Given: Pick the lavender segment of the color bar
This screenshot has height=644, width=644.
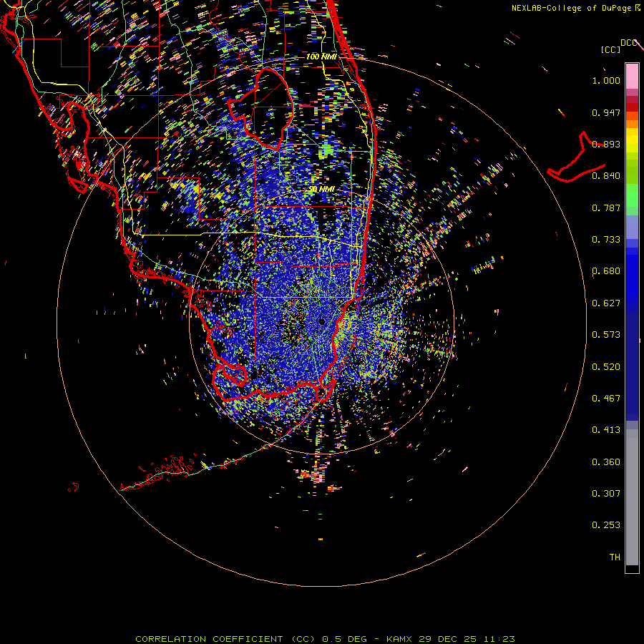Looking at the screenshot, I should 632,227.
